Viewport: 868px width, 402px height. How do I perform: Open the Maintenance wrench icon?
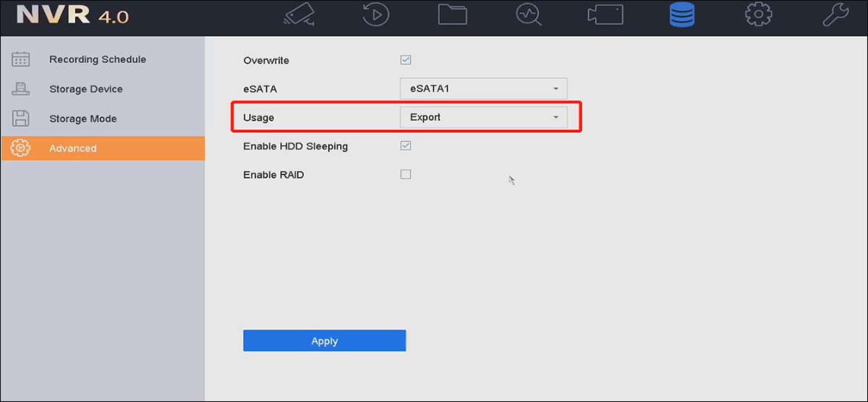pos(835,15)
